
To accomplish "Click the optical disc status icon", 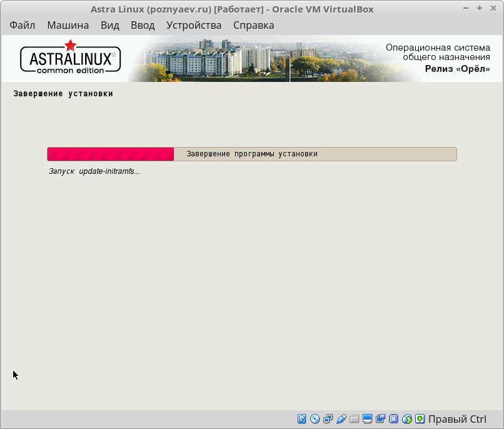I will point(315,419).
